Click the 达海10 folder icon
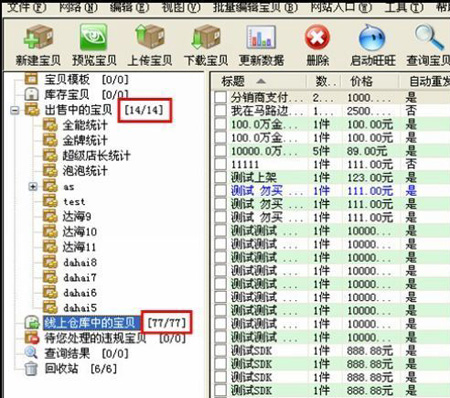This screenshot has height=398, width=450. pyautogui.click(x=50, y=232)
